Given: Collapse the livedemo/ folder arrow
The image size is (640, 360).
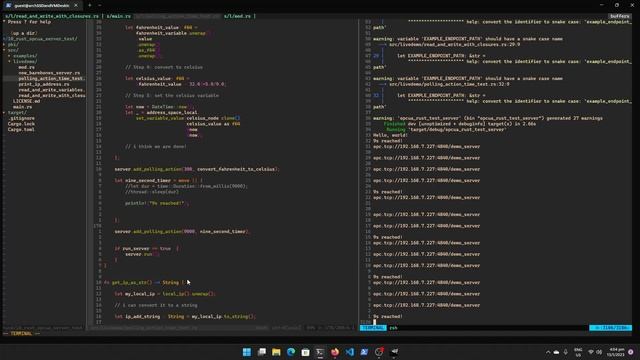Looking at the screenshot, I should point(9,62).
